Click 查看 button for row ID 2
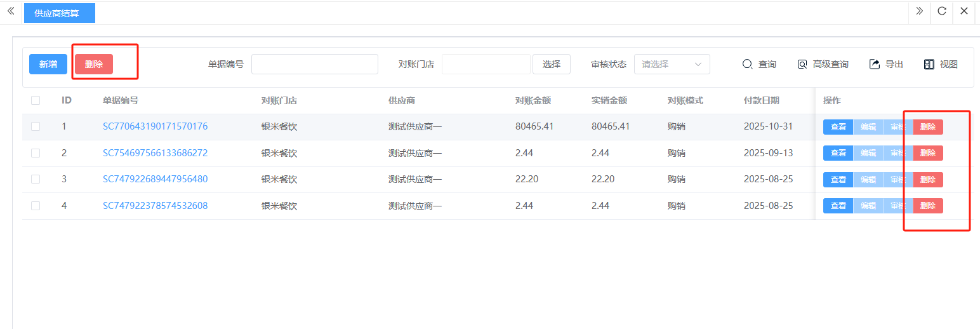The width and height of the screenshot is (980, 329). 838,153
